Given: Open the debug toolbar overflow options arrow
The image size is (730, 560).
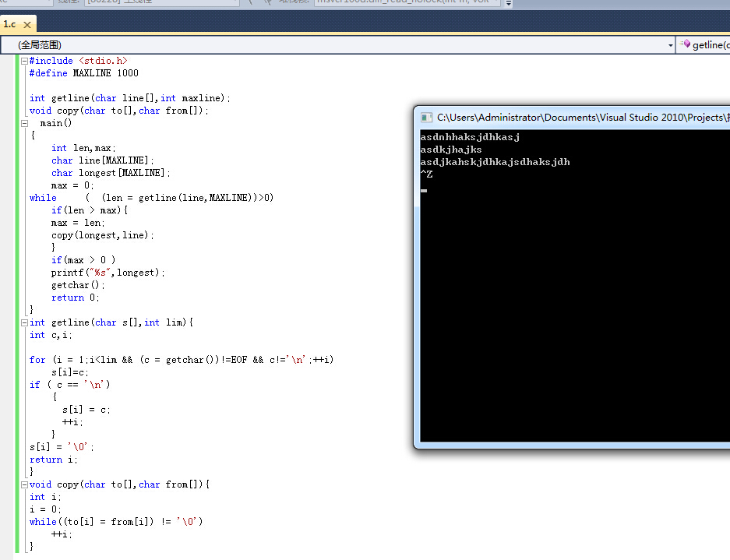Looking at the screenshot, I should [509, 3].
